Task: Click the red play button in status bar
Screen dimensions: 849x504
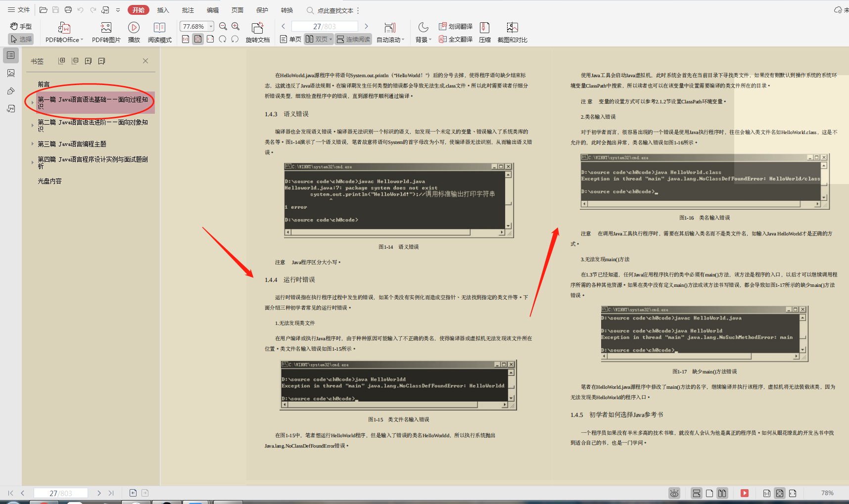Action: [745, 493]
